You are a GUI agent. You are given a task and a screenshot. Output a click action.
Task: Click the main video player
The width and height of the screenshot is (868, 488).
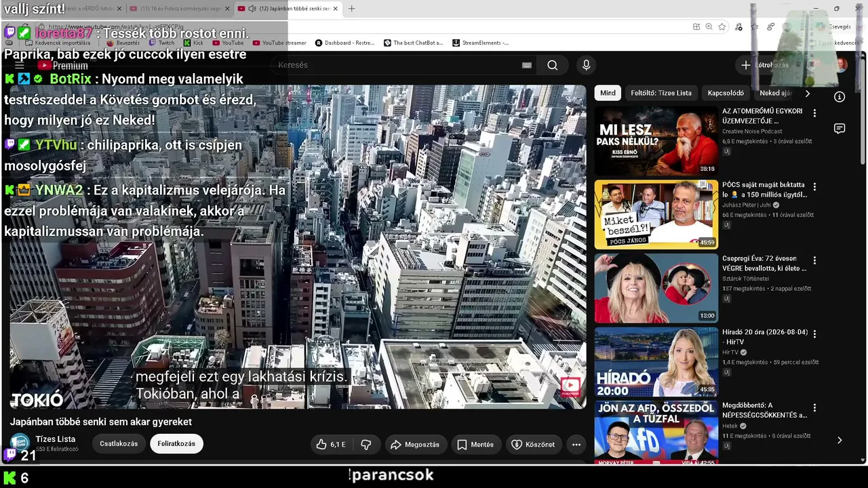(x=298, y=247)
